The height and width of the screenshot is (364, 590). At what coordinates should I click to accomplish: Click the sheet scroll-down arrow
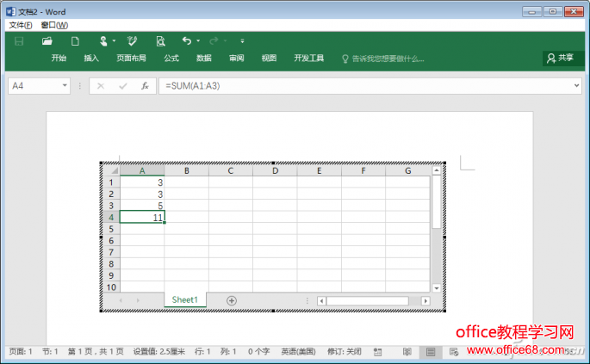coord(437,288)
